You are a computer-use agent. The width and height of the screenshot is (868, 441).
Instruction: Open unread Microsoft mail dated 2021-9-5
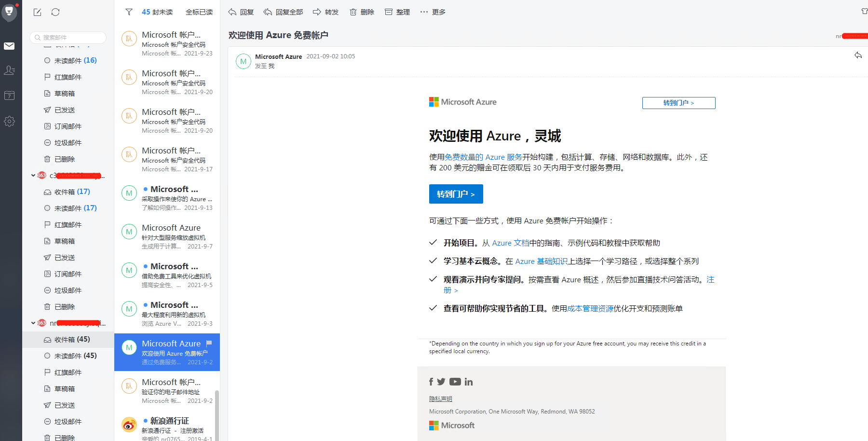click(x=167, y=275)
